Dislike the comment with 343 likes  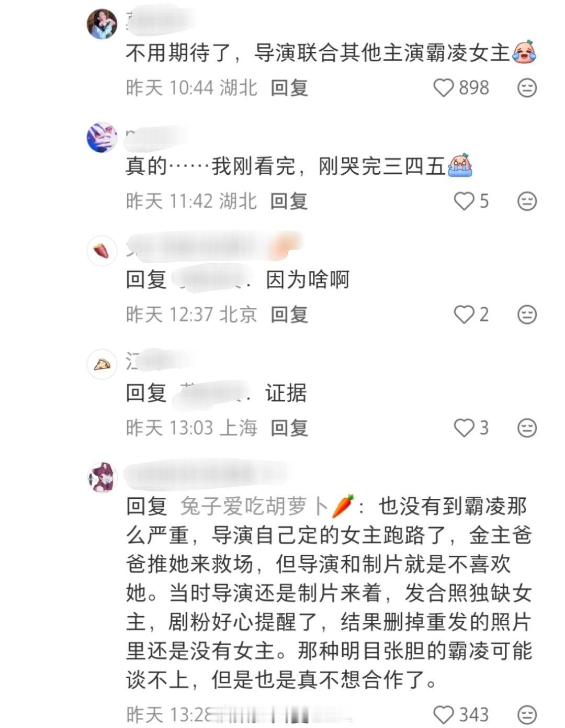[527, 714]
